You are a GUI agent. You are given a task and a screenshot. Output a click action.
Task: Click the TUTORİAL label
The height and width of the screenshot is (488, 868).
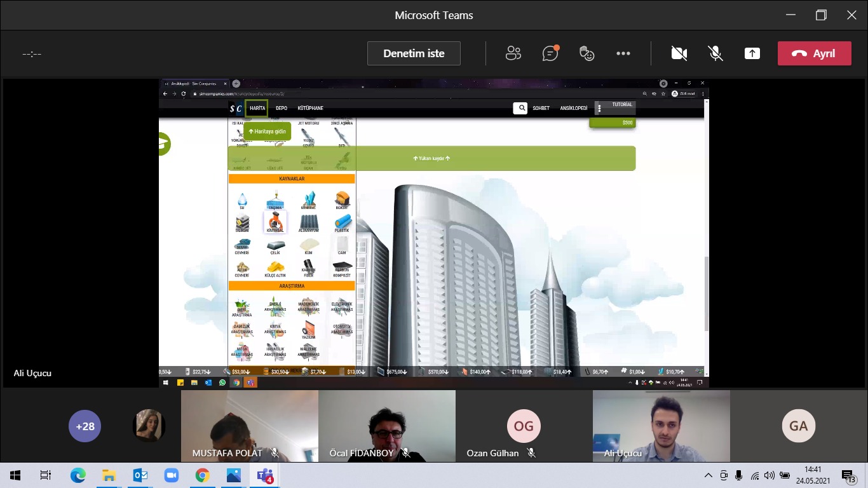622,104
